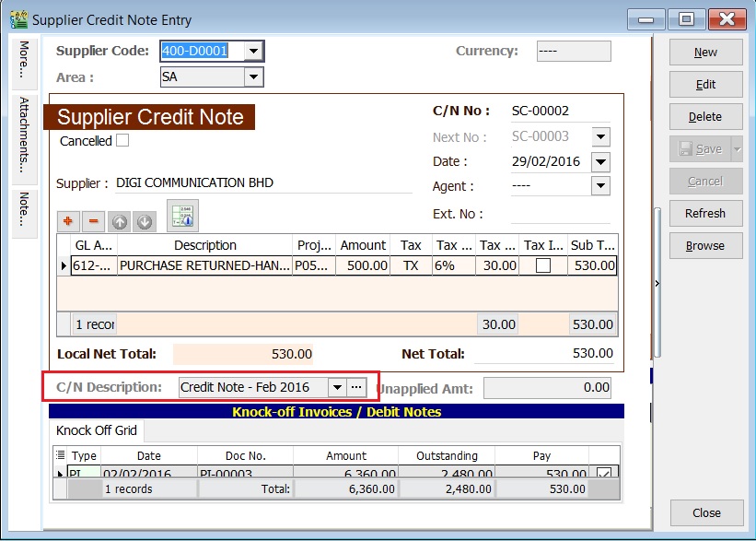This screenshot has width=756, height=541.
Task: Open the C/N Description ellipsis editor
Action: coord(357,387)
